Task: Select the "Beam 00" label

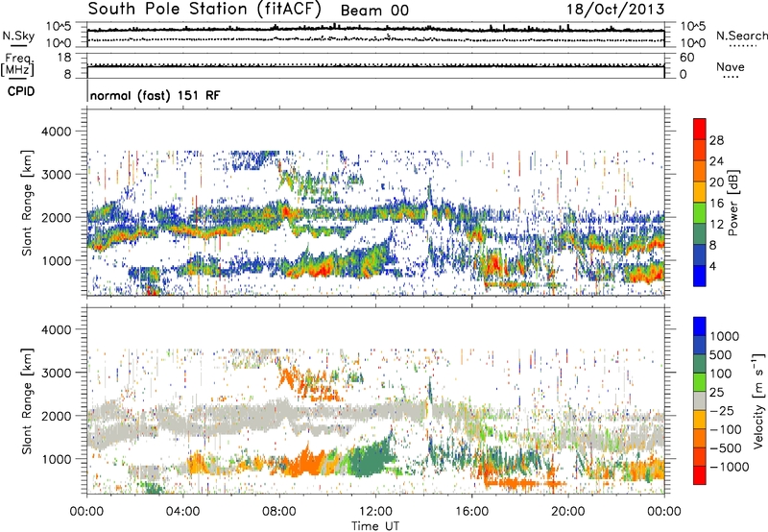Action: (x=374, y=11)
